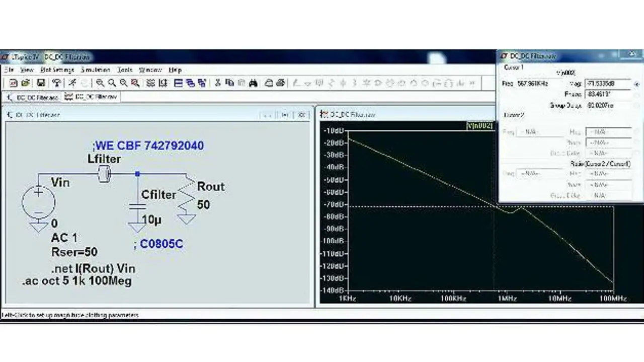Click the Control Panel hammer icon
The height and width of the screenshot is (362, 644).
coord(57,83)
